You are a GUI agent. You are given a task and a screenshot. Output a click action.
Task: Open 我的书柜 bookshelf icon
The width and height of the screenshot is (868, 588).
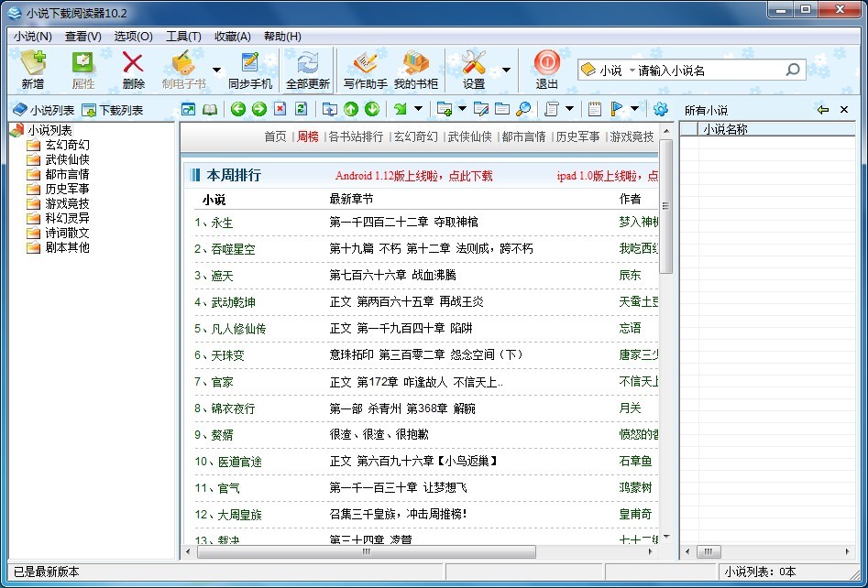pyautogui.click(x=416, y=70)
